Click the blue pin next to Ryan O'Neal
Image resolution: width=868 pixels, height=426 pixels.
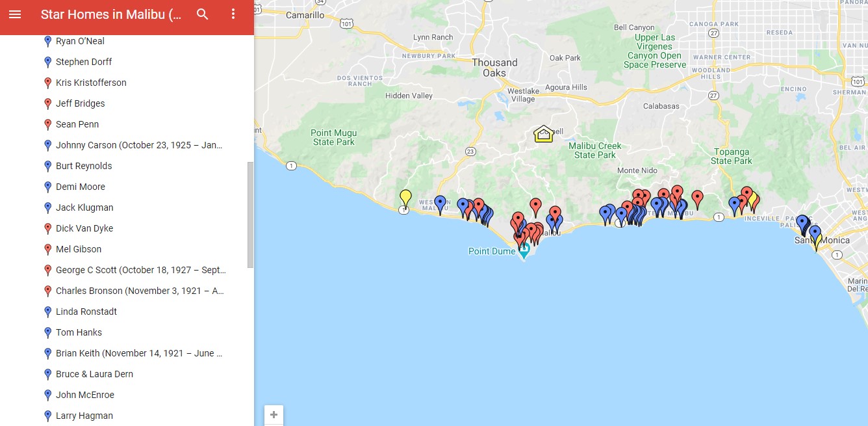pyautogui.click(x=47, y=41)
